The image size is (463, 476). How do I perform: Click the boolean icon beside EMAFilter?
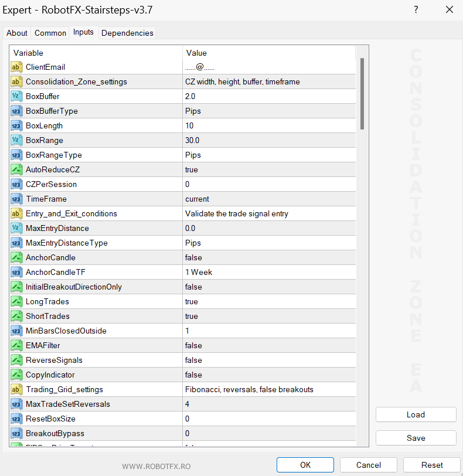pos(16,345)
